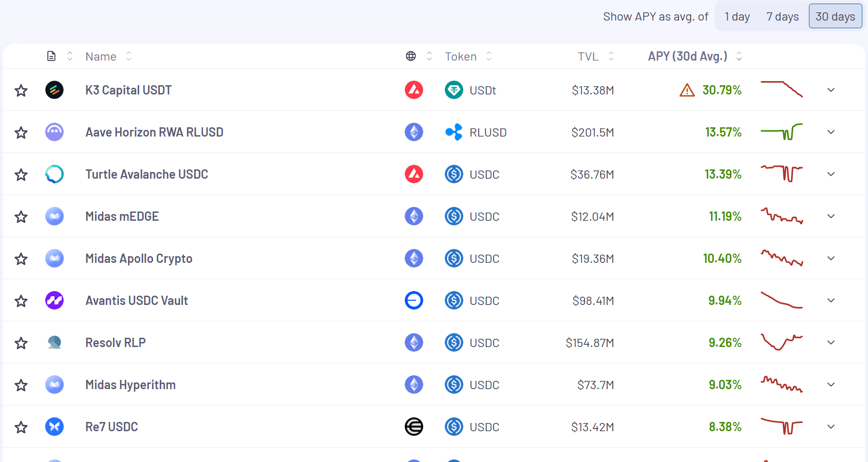Click the USDt token icon

click(x=454, y=90)
